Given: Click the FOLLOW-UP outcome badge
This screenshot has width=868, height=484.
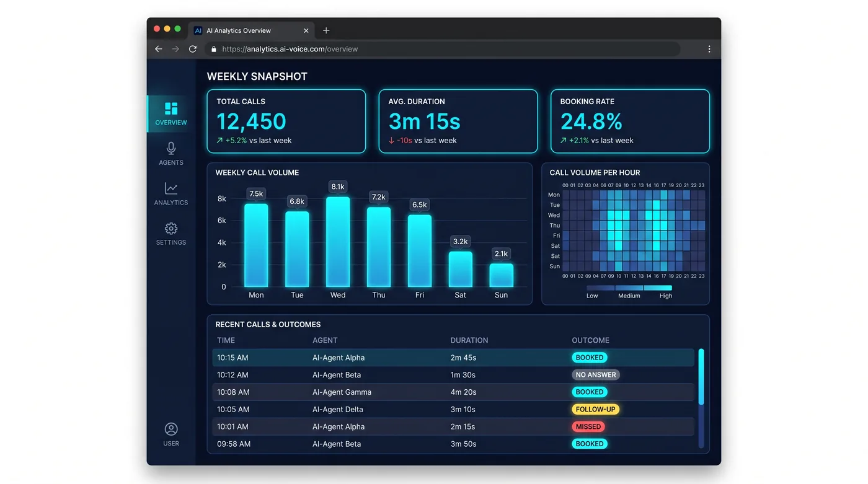Looking at the screenshot, I should pyautogui.click(x=595, y=410).
